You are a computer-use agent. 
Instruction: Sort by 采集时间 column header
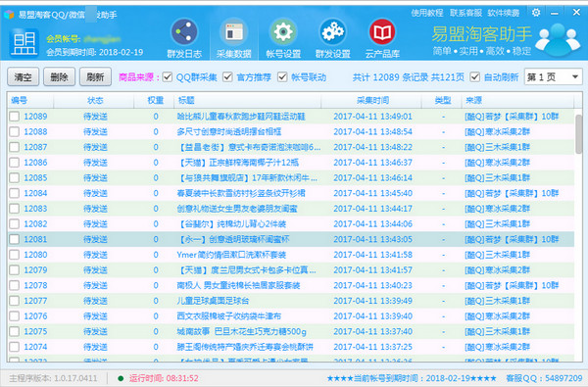coord(371,101)
